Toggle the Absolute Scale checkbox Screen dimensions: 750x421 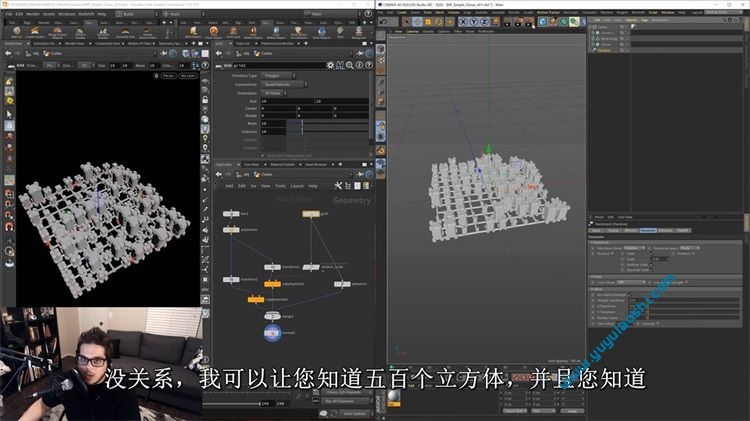(x=651, y=270)
